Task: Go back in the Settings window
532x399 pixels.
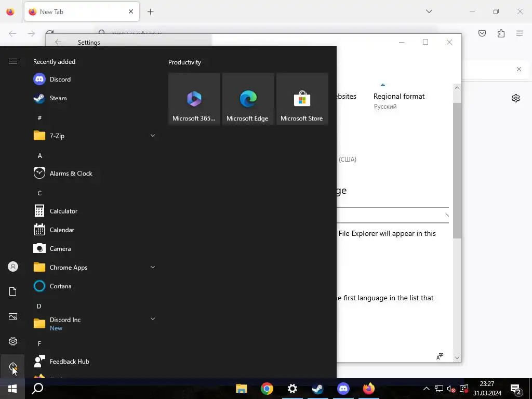Action: pyautogui.click(x=58, y=42)
